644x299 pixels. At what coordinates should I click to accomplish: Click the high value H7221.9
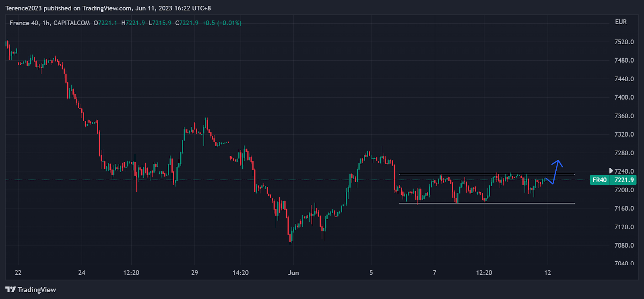(133, 23)
